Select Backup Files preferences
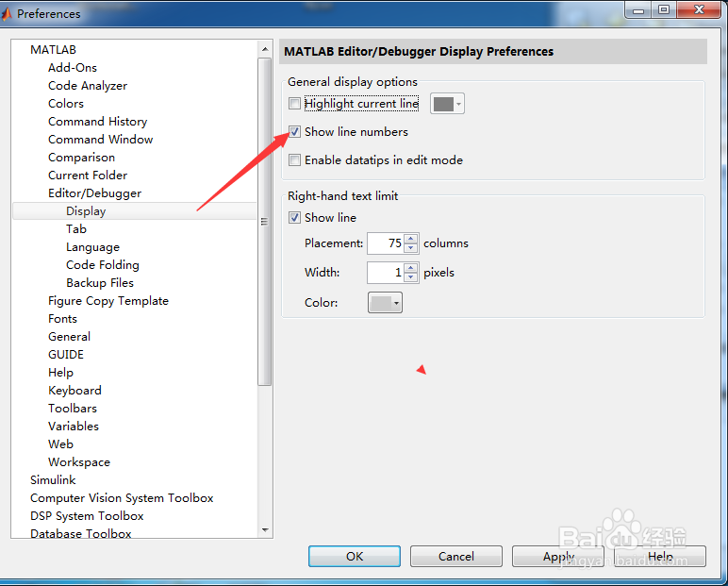Viewport: 728px width, 586px height. 100,283
